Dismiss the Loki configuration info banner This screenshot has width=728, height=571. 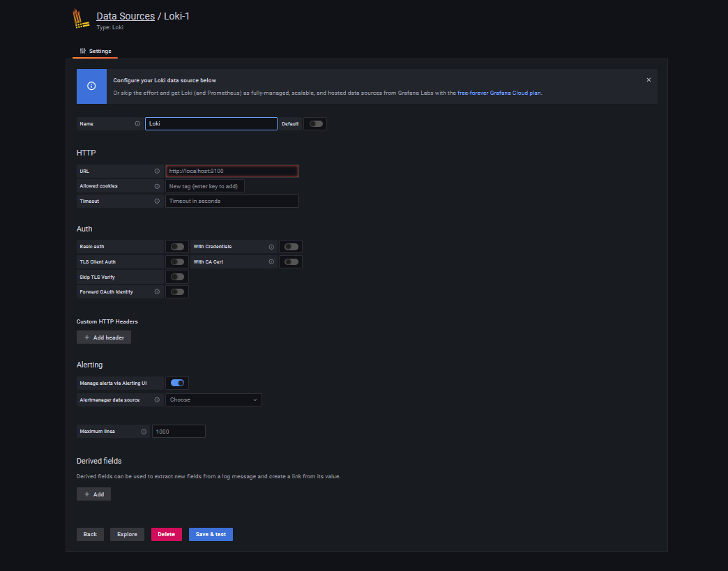[649, 80]
